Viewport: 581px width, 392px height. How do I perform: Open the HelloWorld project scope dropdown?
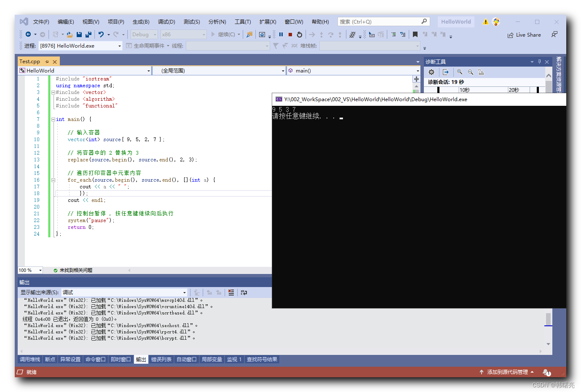click(x=149, y=71)
